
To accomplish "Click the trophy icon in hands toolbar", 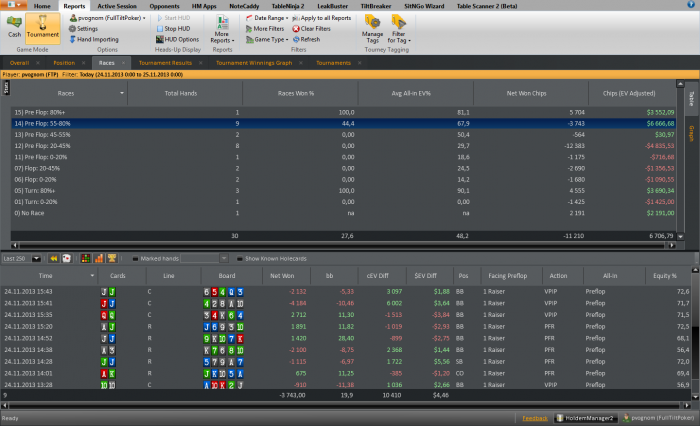I will point(112,259).
